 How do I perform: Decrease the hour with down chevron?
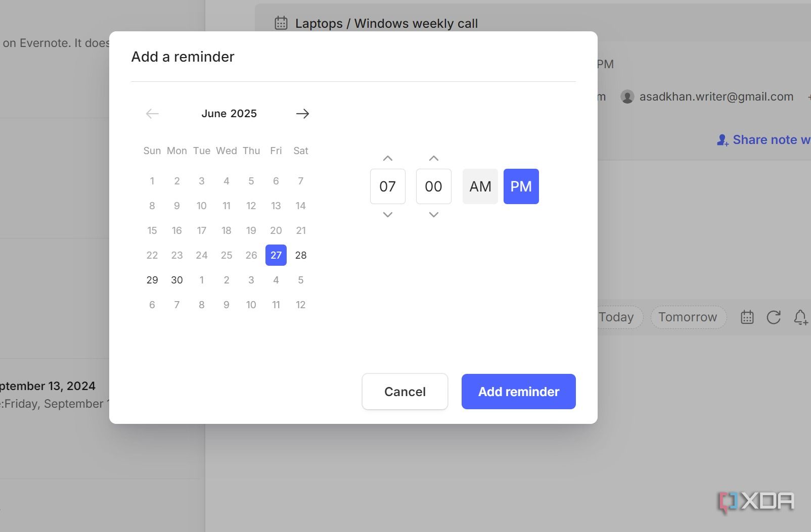pos(388,215)
